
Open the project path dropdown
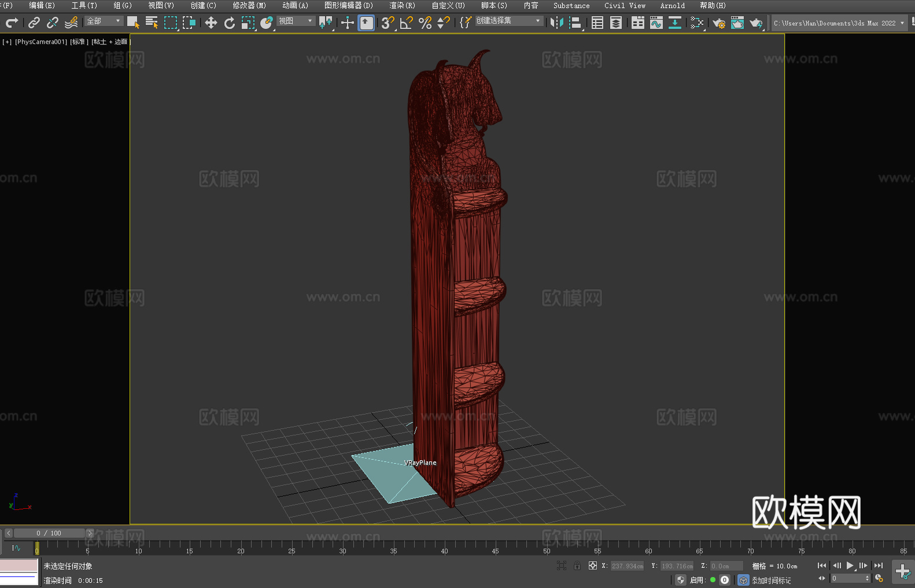(839, 23)
